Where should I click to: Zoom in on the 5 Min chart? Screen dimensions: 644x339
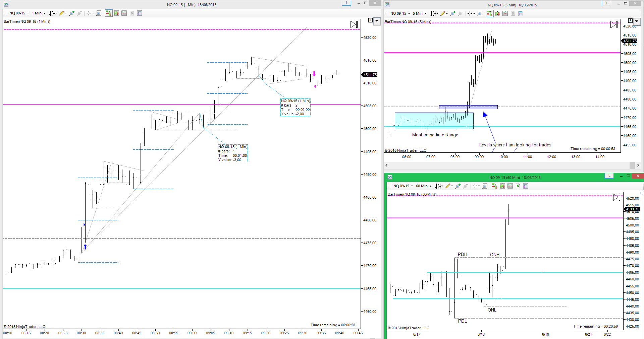pyautogui.click(x=452, y=13)
